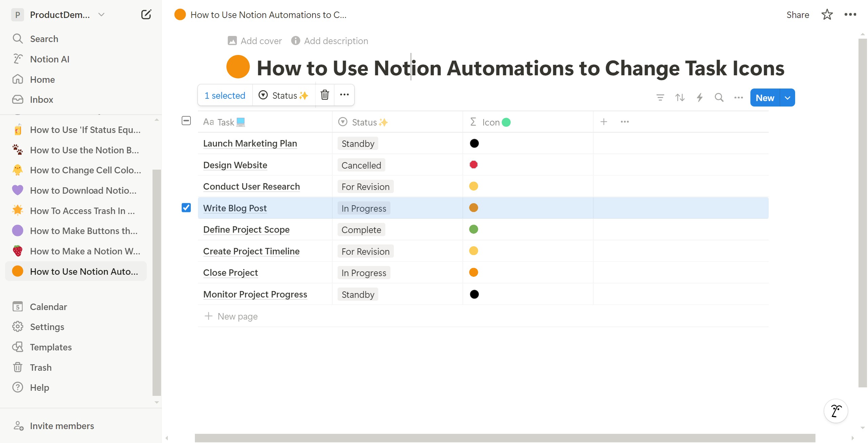Click the large orange page icon
Image resolution: width=868 pixels, height=443 pixels.
click(238, 67)
